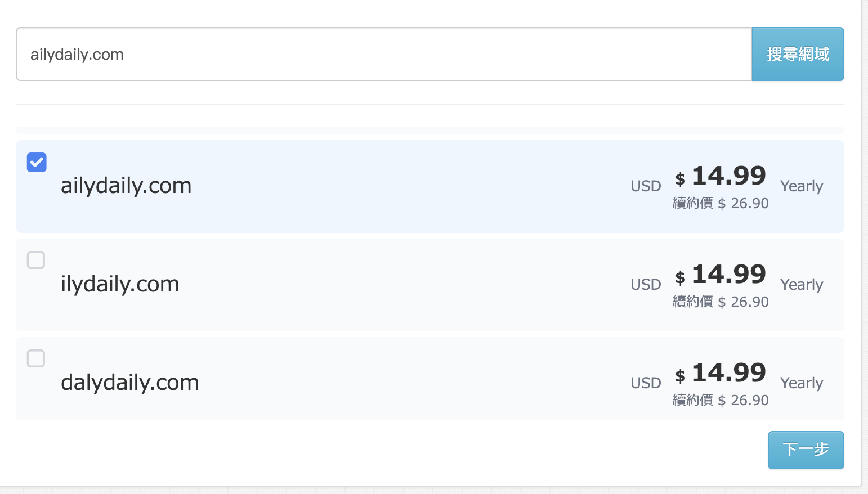This screenshot has width=868, height=494.
Task: Click the 下一步 next step button
Action: click(x=806, y=450)
